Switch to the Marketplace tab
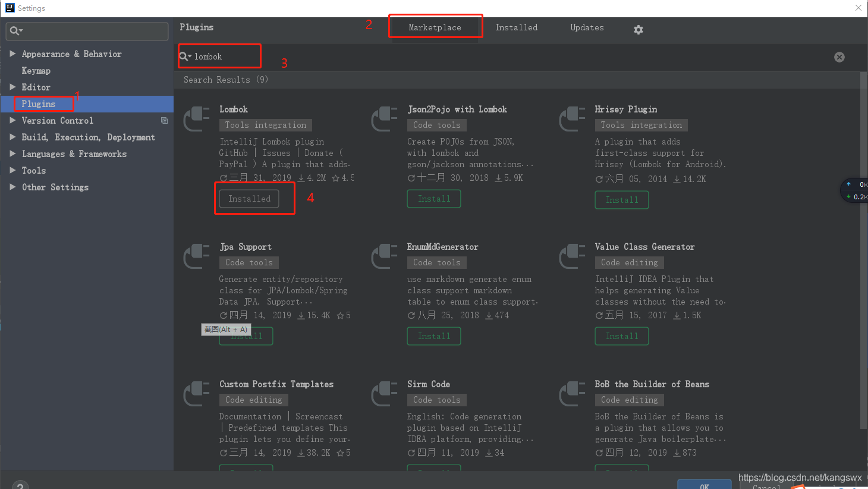 [x=435, y=27]
